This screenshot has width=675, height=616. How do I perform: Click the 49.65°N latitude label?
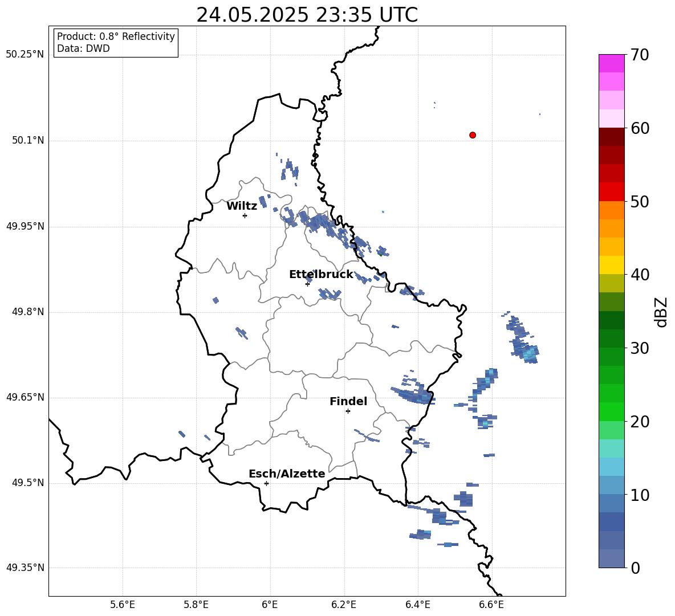(x=25, y=397)
